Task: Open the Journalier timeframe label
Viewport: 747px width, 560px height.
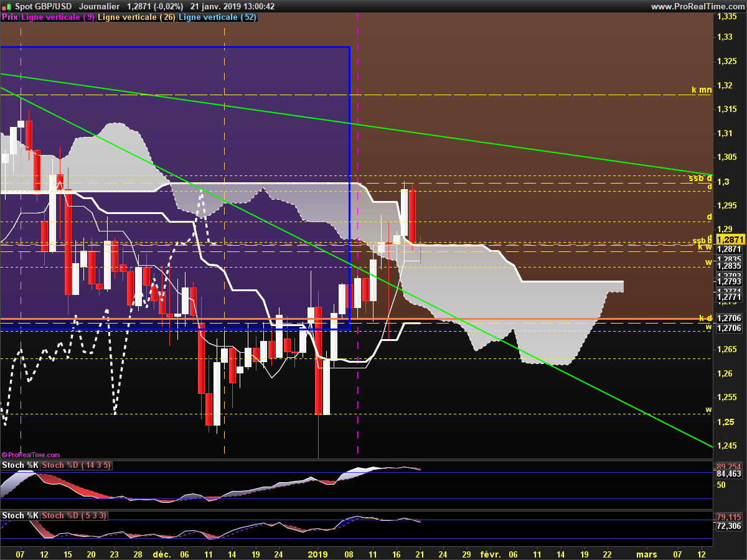Action: [100, 6]
